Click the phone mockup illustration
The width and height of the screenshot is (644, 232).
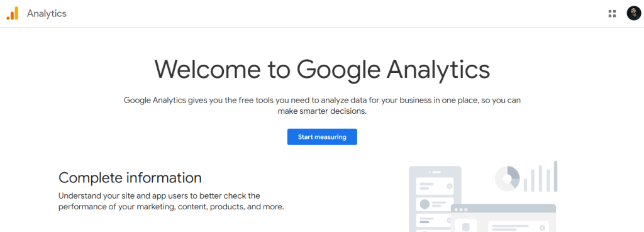tap(435, 199)
